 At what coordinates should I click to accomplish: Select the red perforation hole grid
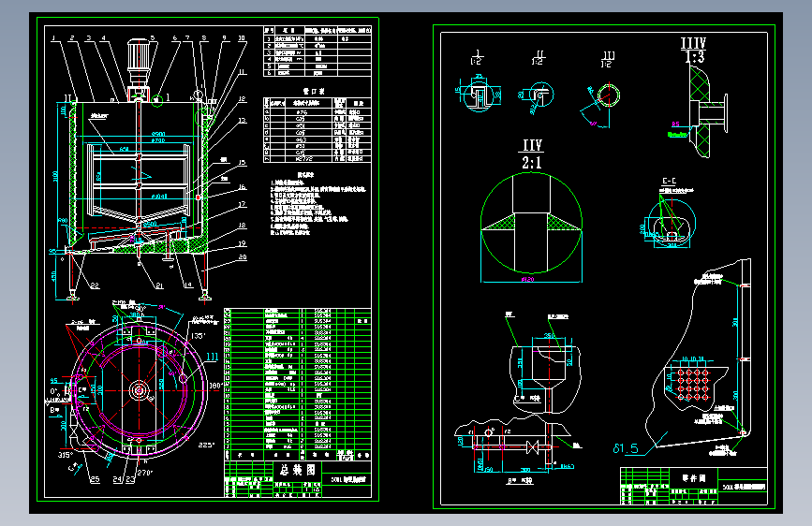693,384
